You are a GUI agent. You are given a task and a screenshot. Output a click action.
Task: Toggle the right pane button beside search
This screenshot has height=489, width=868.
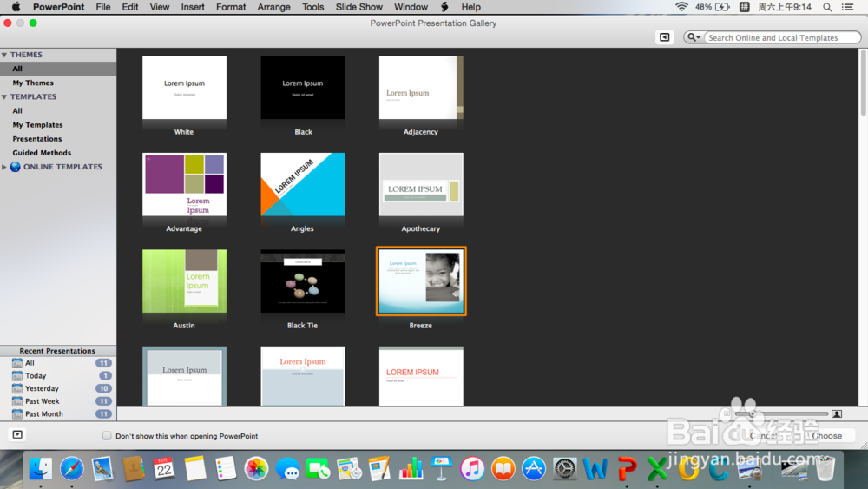pyautogui.click(x=664, y=37)
